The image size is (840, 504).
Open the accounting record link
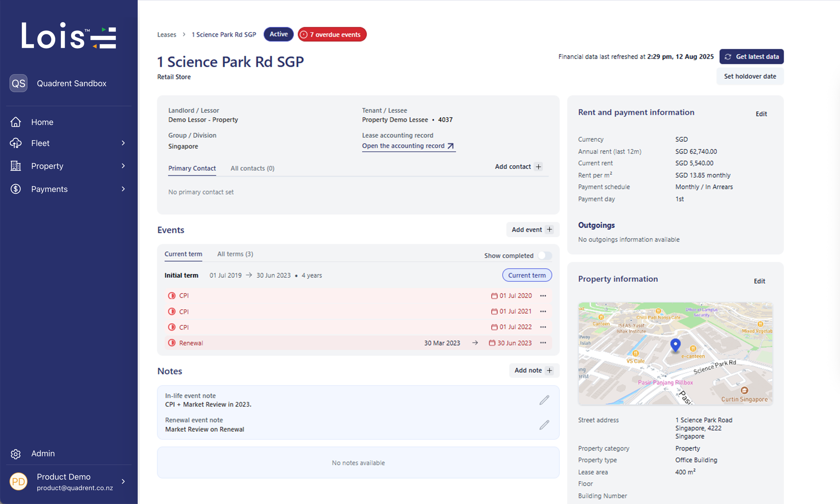point(408,146)
